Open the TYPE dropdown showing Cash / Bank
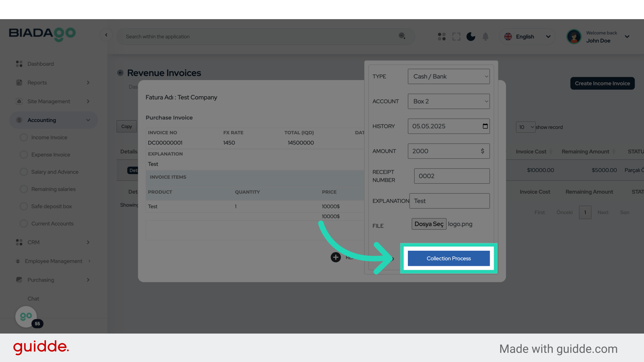 click(449, 76)
